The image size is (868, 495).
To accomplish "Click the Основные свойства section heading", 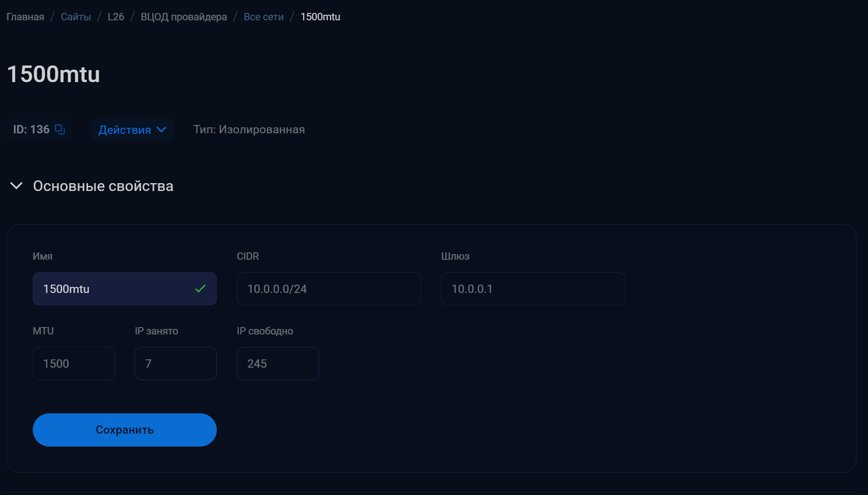I will click(x=103, y=186).
